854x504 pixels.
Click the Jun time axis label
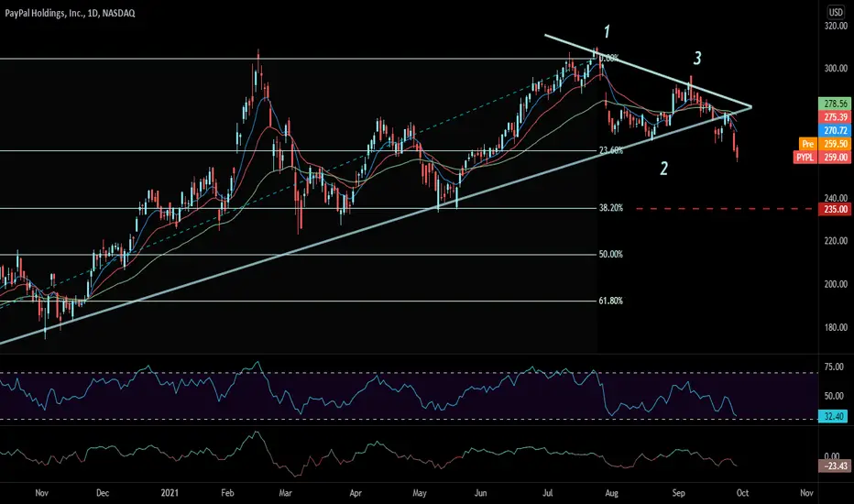[x=480, y=493]
